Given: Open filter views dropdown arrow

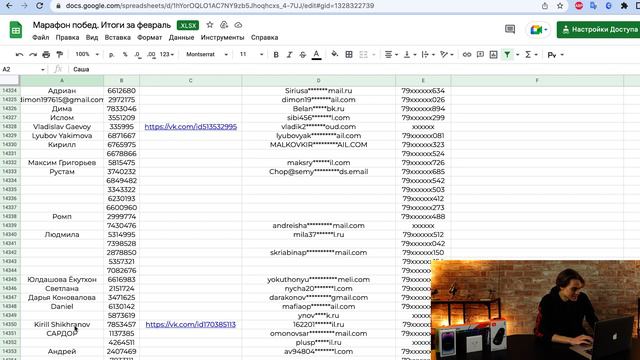Looking at the screenshot, I should (x=518, y=55).
